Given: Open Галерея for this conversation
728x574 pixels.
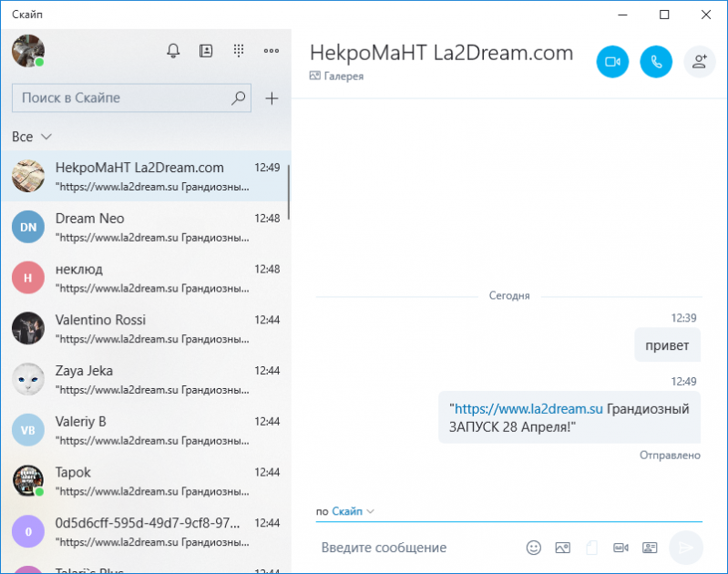Looking at the screenshot, I should [x=337, y=77].
